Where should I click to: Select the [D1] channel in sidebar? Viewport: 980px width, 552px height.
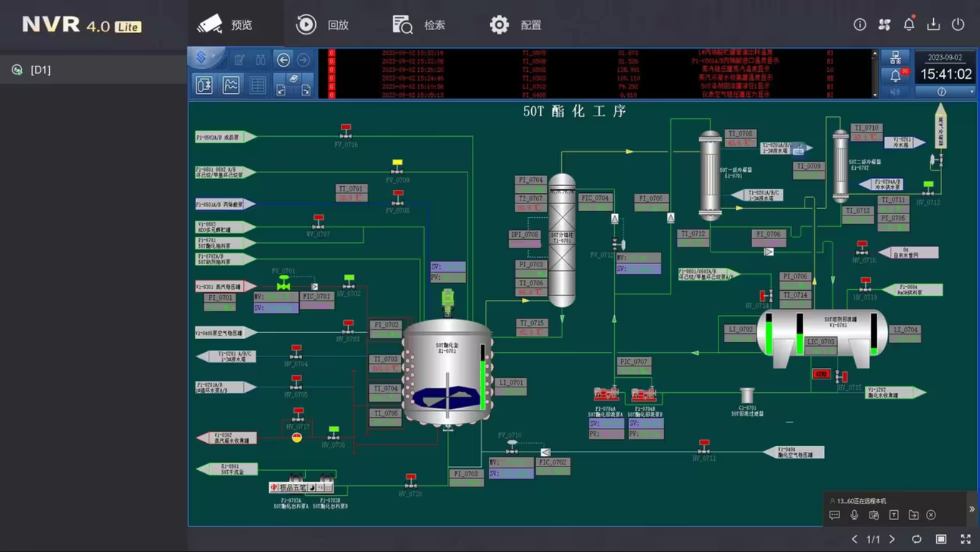coord(41,70)
